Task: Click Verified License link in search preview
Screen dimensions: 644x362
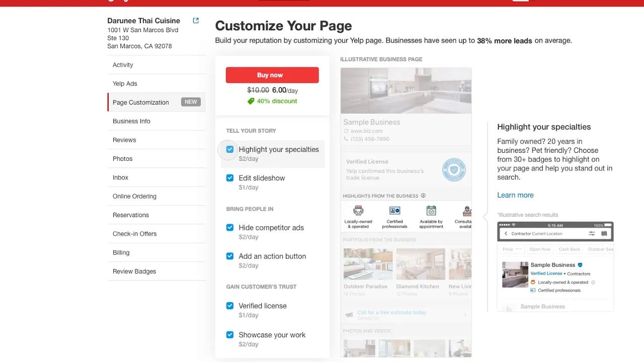Action: 546,274
